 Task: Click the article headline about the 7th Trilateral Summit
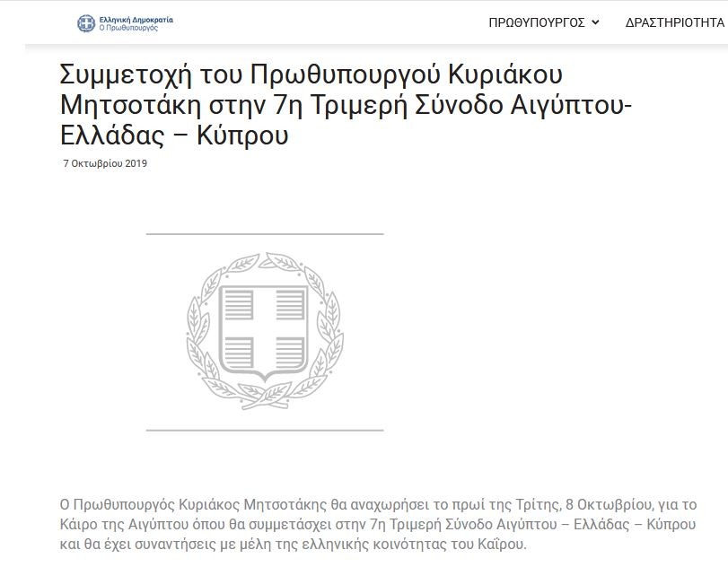346,105
